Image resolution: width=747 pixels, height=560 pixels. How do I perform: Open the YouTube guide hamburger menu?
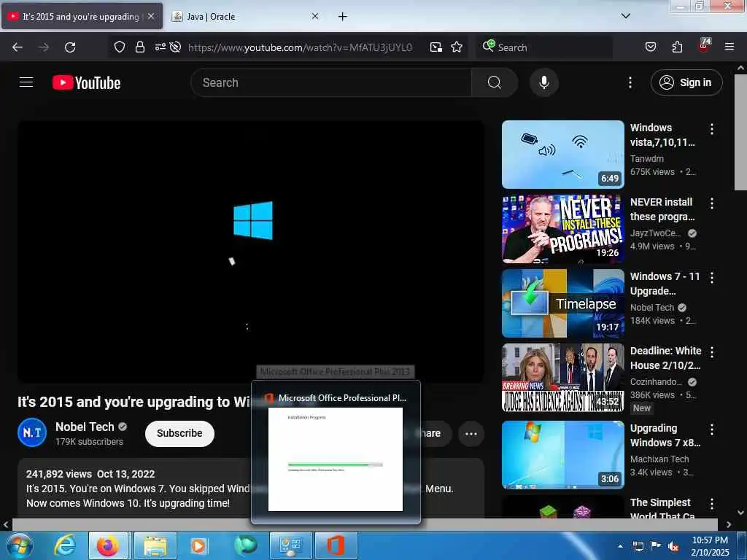(x=26, y=82)
